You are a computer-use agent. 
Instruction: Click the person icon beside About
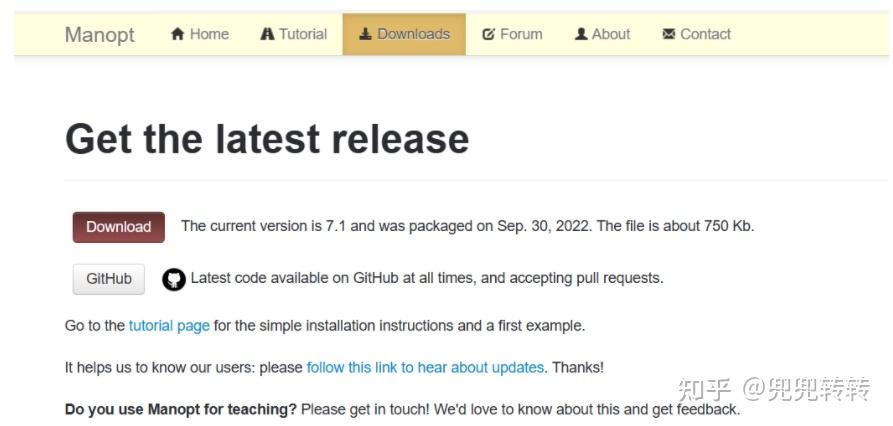[581, 34]
